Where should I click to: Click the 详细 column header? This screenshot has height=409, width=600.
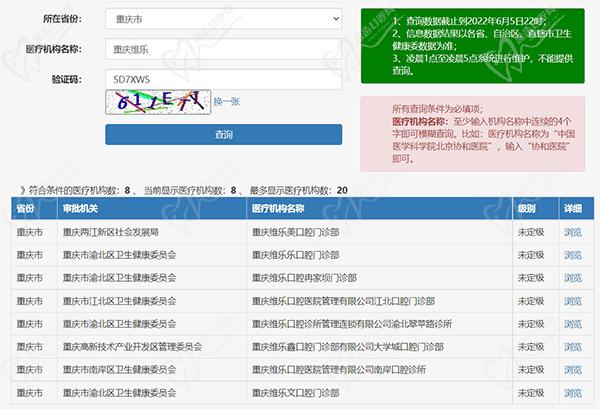(577, 209)
